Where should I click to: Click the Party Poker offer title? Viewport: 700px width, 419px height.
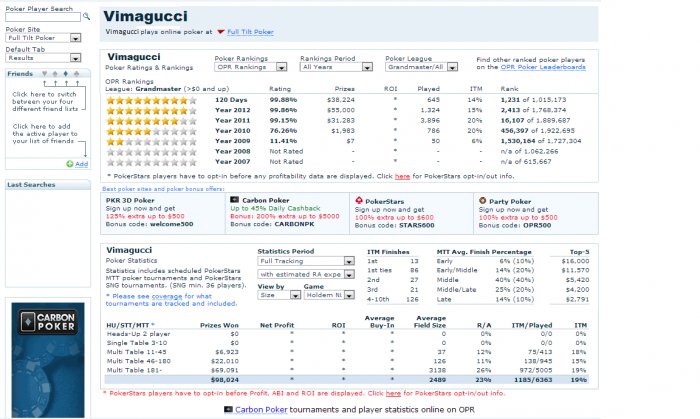tap(510, 201)
